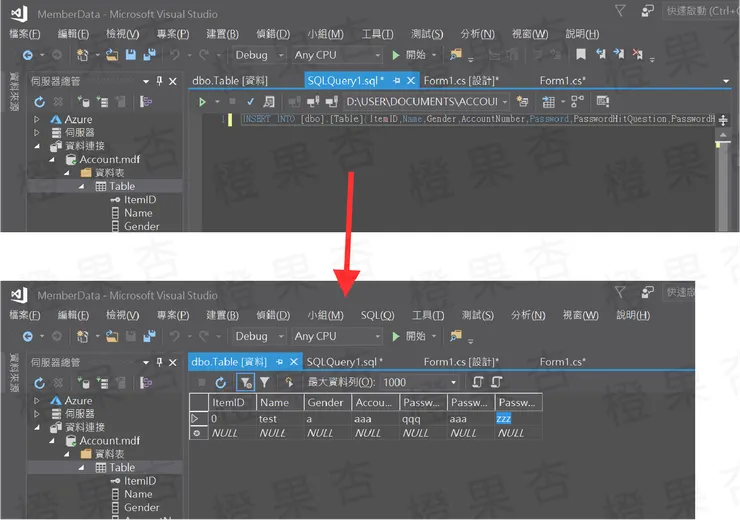Click plain funnel filter icon in data toolbar

(265, 382)
